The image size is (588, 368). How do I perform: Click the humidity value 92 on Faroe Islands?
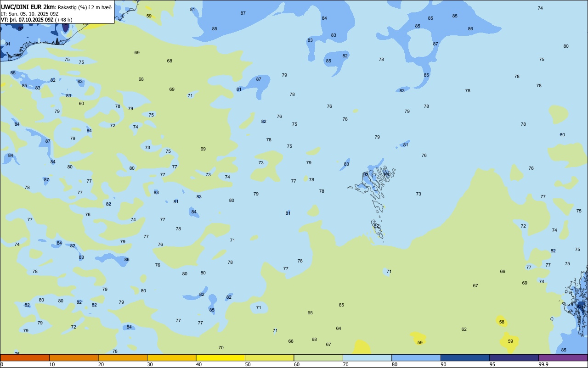click(x=366, y=175)
